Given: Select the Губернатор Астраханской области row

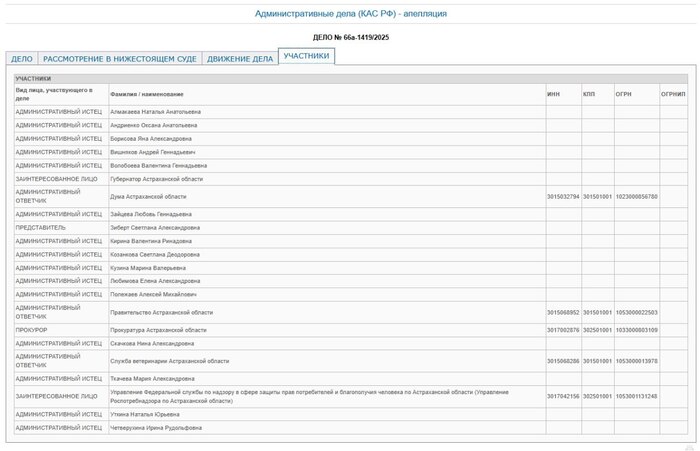Looking at the screenshot, I should 156,179.
